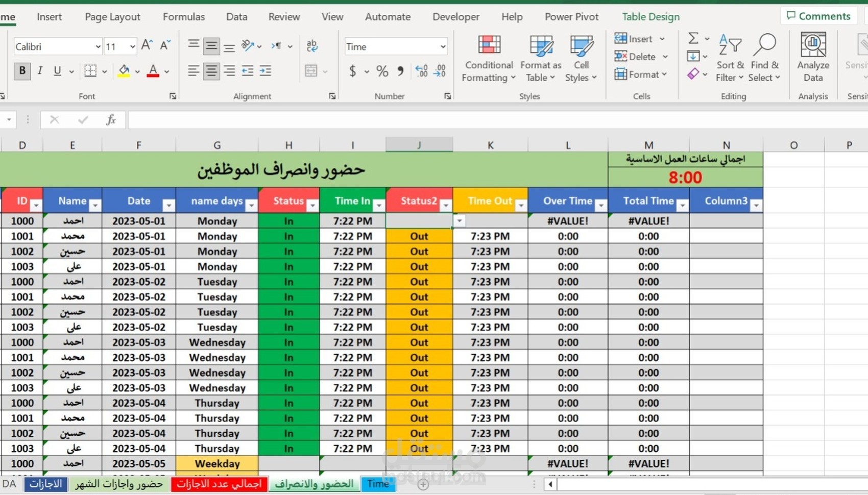Apply Accounting currency format
868x495 pixels.
point(352,71)
